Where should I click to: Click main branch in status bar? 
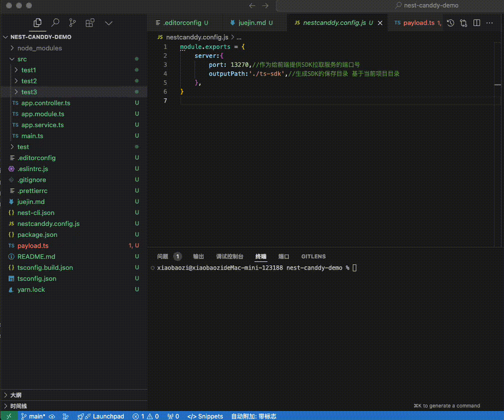(34, 416)
